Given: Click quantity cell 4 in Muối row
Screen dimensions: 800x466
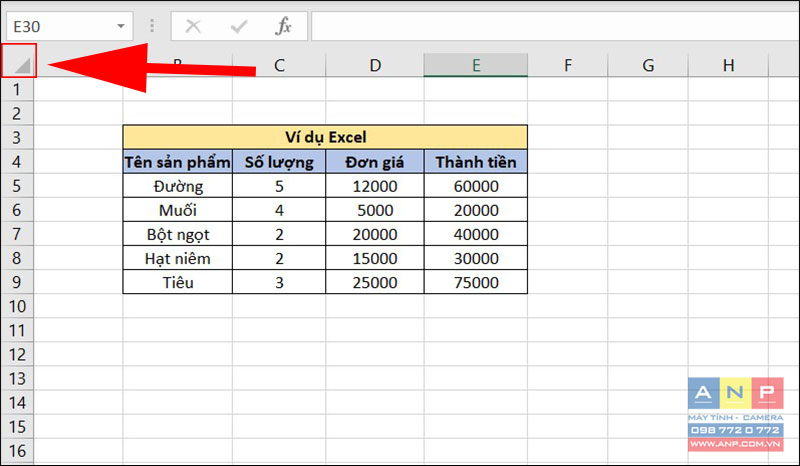Looking at the screenshot, I should (279, 210).
